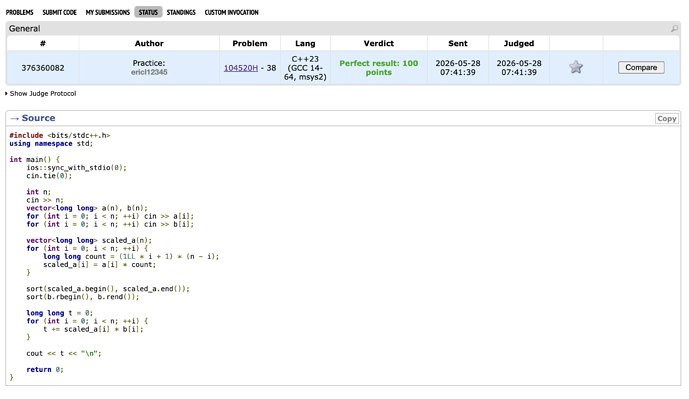Click the cin.tie(0); line
689x399 pixels.
tap(49, 176)
